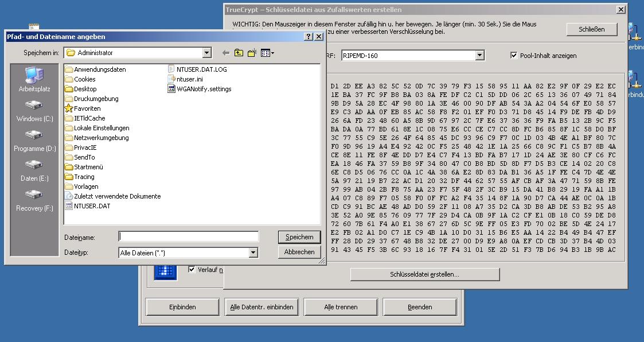Click the help question mark button
Viewport: 644px width, 342px height.
pos(309,37)
